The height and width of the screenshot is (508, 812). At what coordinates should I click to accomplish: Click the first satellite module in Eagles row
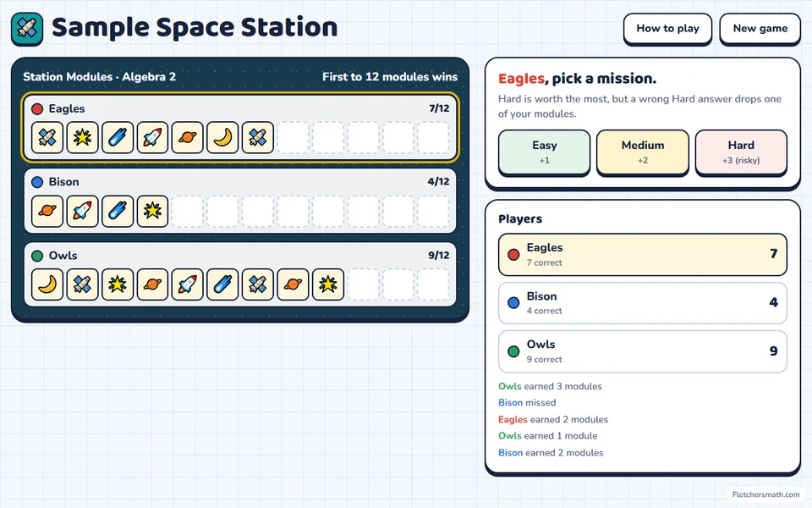point(47,137)
